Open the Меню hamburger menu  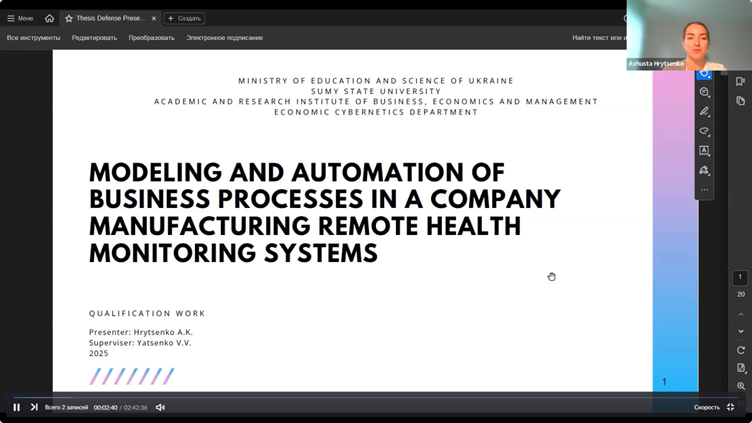[x=20, y=18]
